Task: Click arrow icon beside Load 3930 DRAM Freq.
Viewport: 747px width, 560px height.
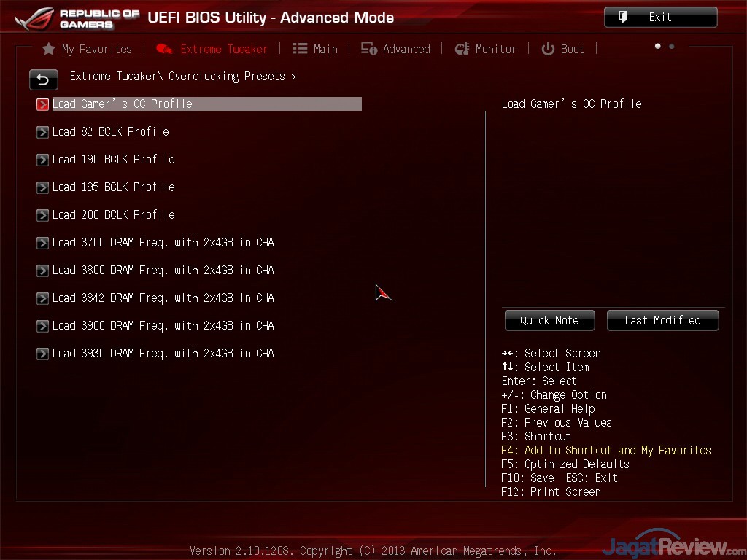Action: coord(42,354)
